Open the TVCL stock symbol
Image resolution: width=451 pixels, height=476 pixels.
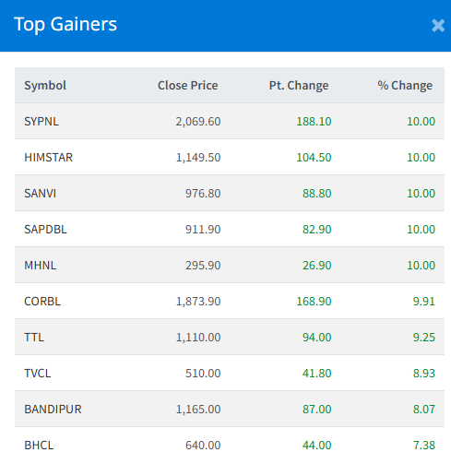tap(38, 373)
